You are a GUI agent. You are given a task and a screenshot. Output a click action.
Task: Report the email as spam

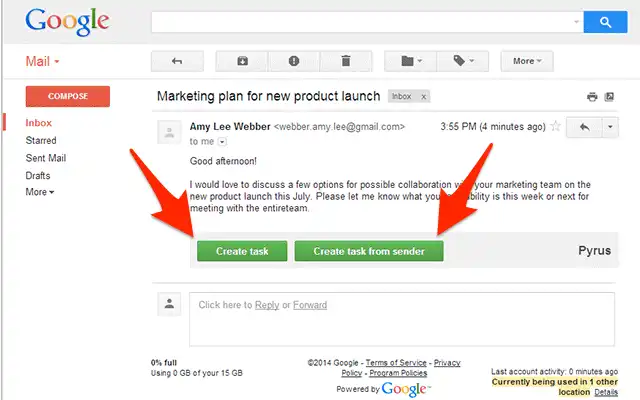click(294, 61)
